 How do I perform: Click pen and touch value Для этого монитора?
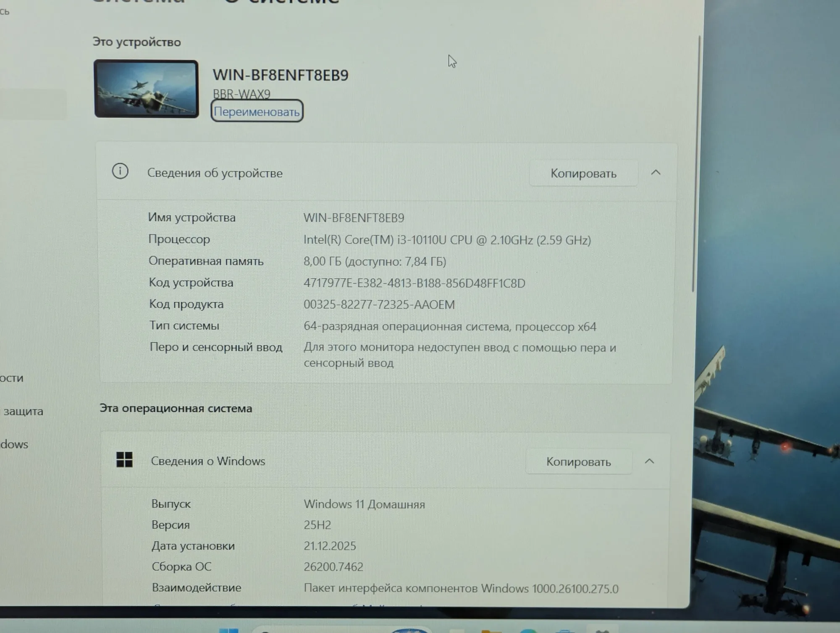pyautogui.click(x=460, y=355)
